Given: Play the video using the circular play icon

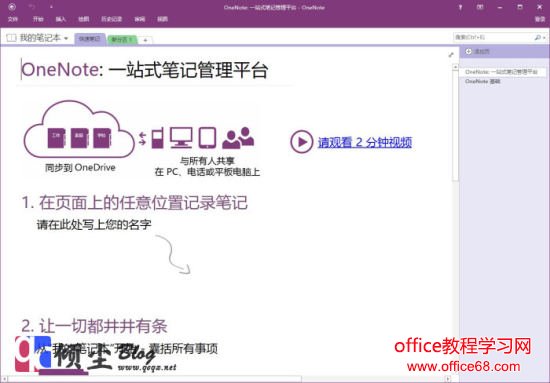Looking at the screenshot, I should click(301, 142).
